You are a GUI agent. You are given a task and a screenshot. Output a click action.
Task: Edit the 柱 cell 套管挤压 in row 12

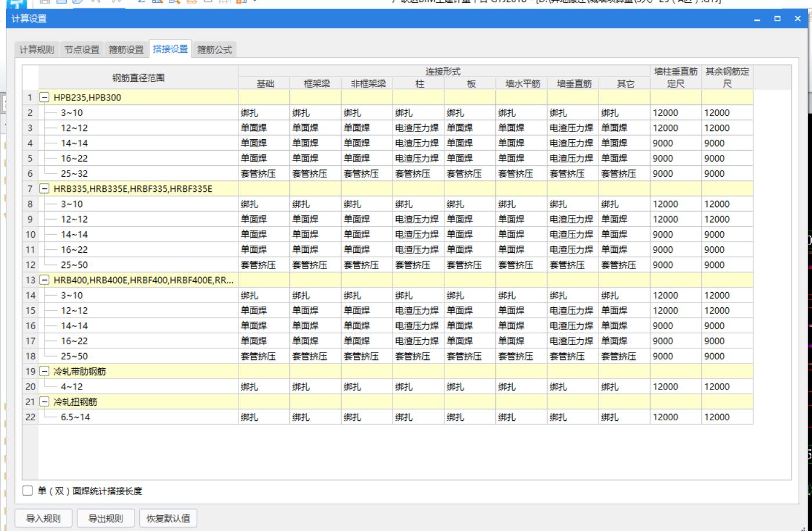418,265
